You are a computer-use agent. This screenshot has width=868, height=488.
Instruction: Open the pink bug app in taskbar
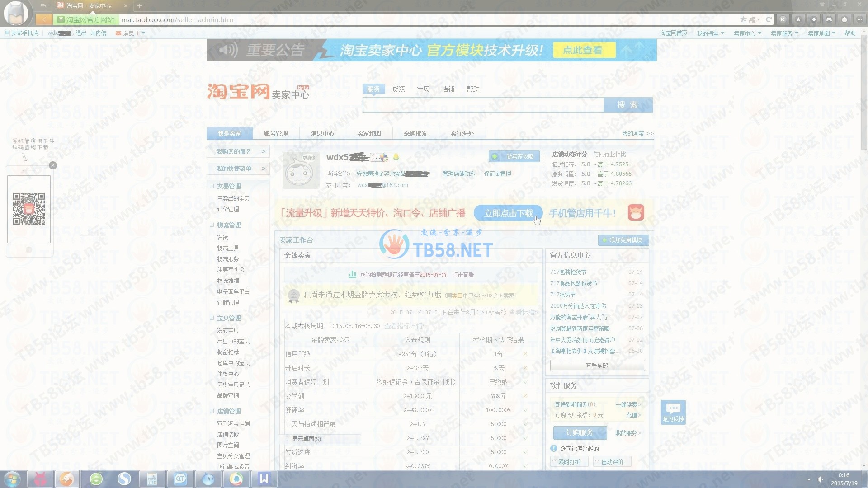coord(41,479)
